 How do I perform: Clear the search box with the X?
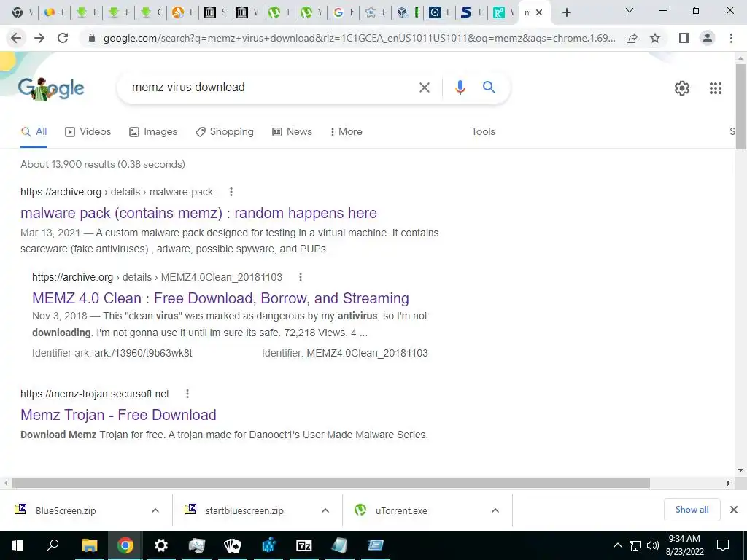point(424,87)
